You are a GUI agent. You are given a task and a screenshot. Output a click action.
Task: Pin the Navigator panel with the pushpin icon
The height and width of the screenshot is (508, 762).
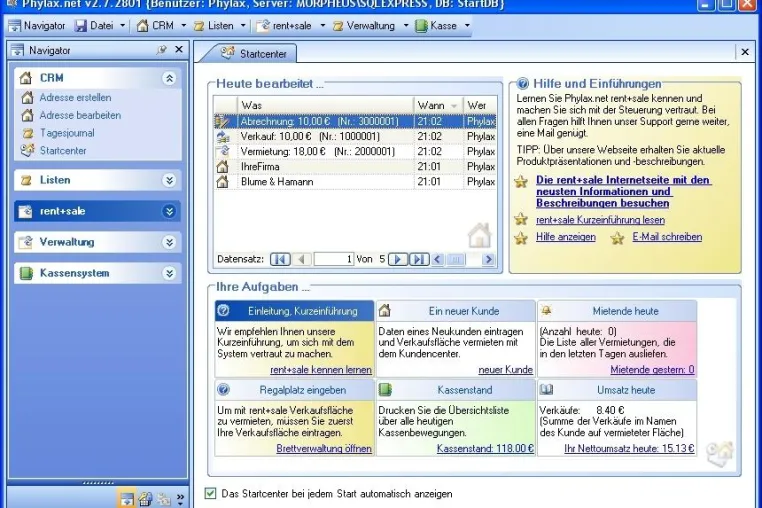point(162,50)
